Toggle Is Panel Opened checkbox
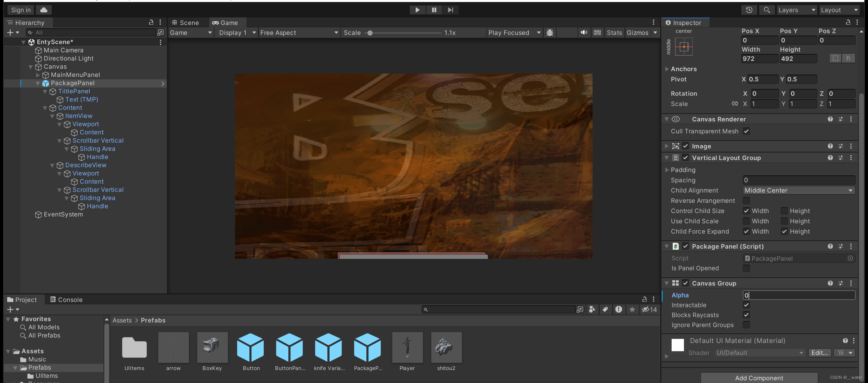This screenshot has width=868, height=383. click(746, 268)
